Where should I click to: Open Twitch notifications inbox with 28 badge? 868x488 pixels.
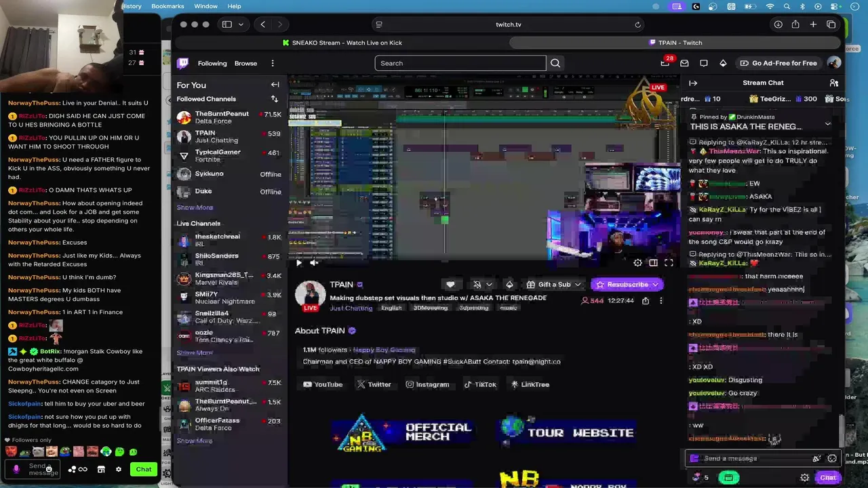point(665,63)
